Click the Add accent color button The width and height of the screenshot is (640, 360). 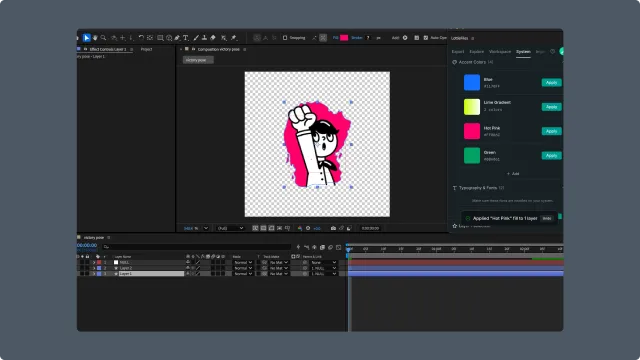click(513, 173)
